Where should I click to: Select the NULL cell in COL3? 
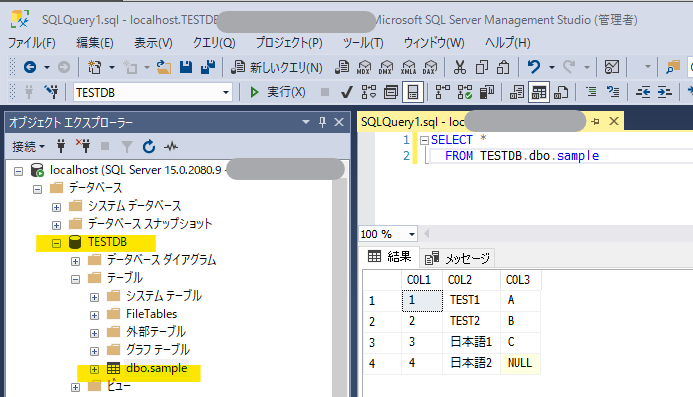[x=520, y=363]
